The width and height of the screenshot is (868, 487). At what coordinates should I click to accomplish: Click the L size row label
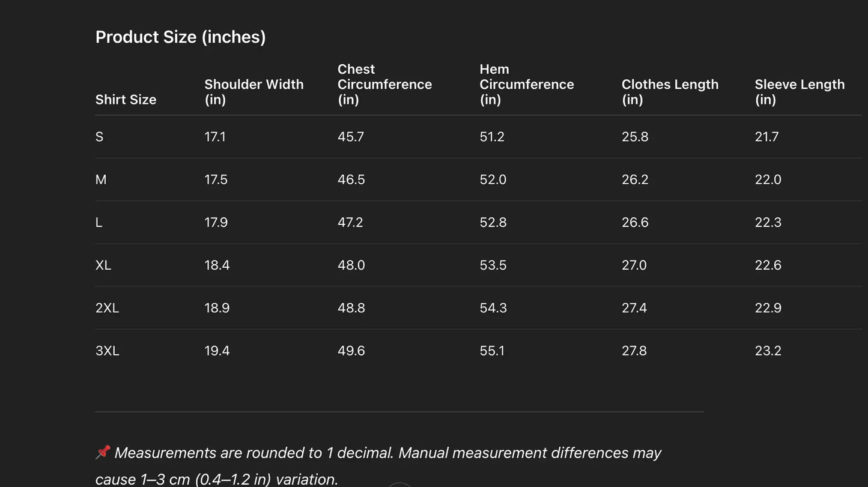[99, 222]
